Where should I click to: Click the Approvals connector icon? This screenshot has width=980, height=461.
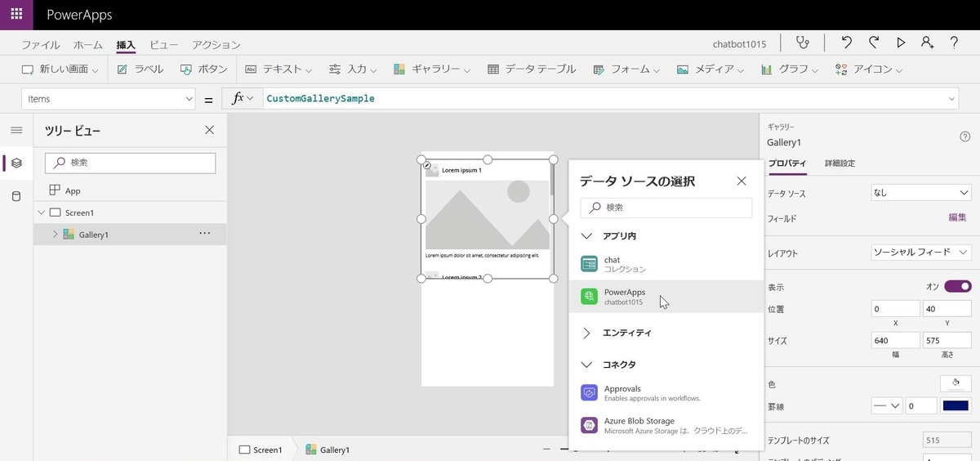point(589,393)
